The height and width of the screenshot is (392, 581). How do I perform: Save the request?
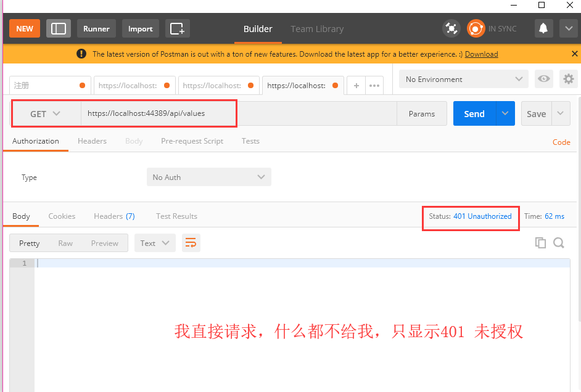click(x=536, y=113)
